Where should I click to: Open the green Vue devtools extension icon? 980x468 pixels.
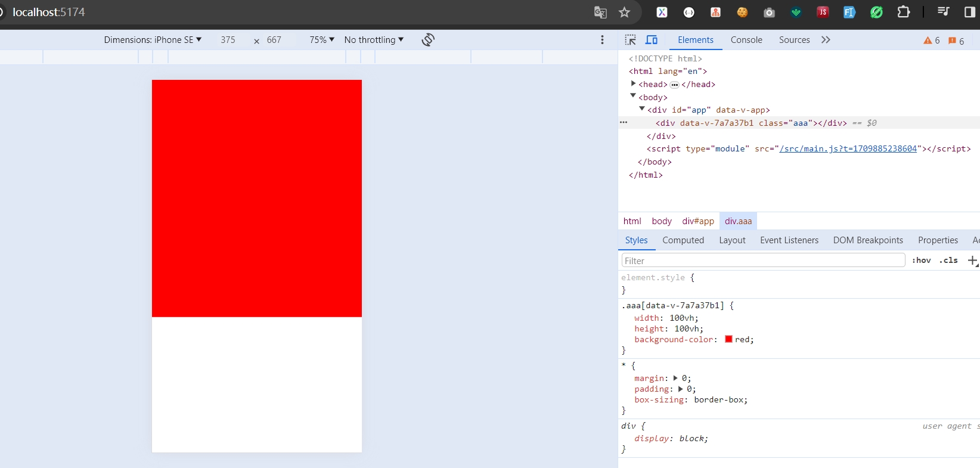coord(796,13)
